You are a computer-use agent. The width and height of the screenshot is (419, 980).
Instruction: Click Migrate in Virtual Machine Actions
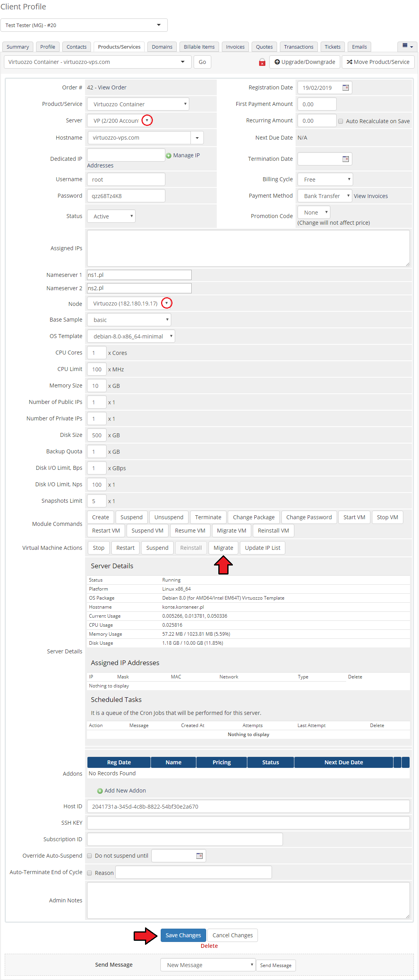click(x=223, y=548)
